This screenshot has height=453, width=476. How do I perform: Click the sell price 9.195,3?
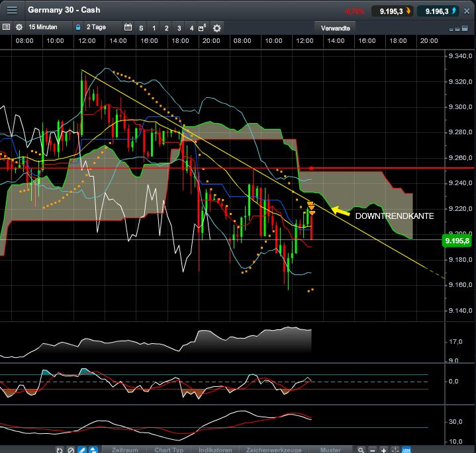point(392,11)
